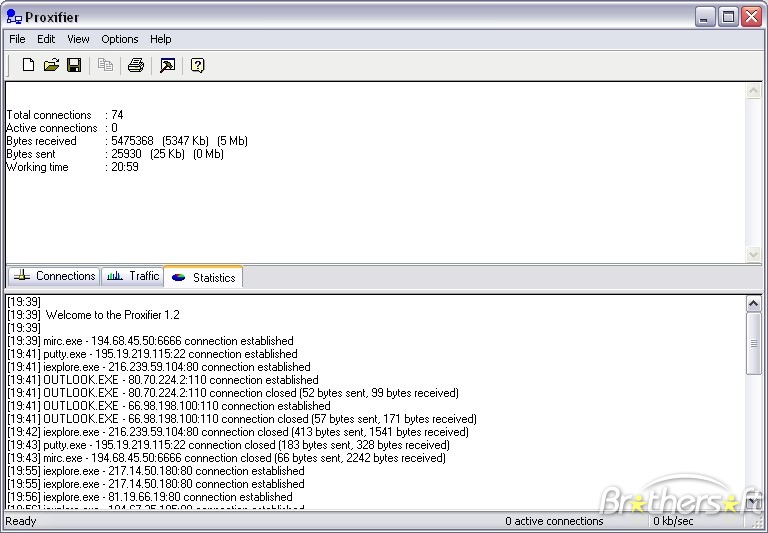Screen dimensions: 768x533
Task: Click the Statistics tab pie icon
Action: [178, 277]
